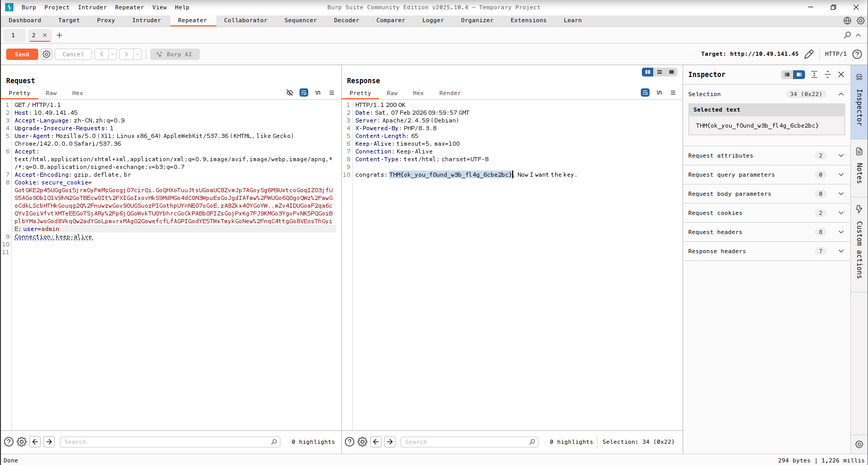Send the request
868x465 pixels.
click(x=22, y=54)
